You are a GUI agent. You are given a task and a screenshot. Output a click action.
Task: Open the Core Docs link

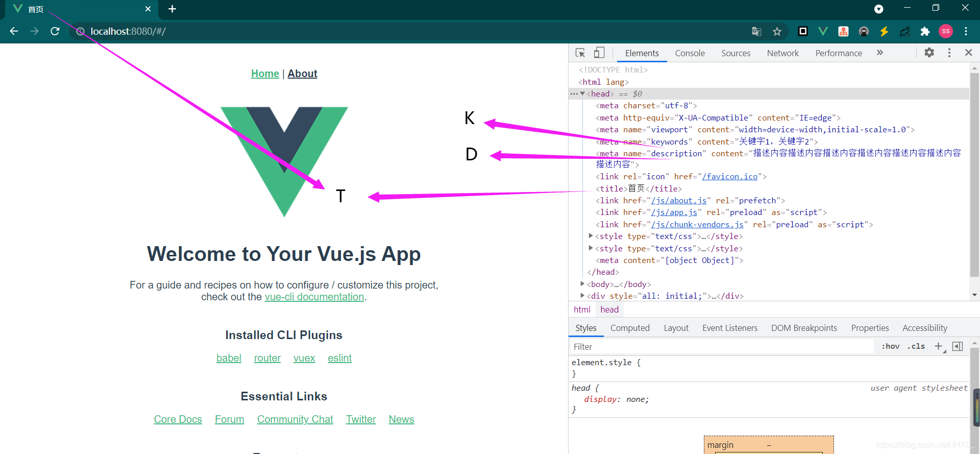pyautogui.click(x=178, y=419)
